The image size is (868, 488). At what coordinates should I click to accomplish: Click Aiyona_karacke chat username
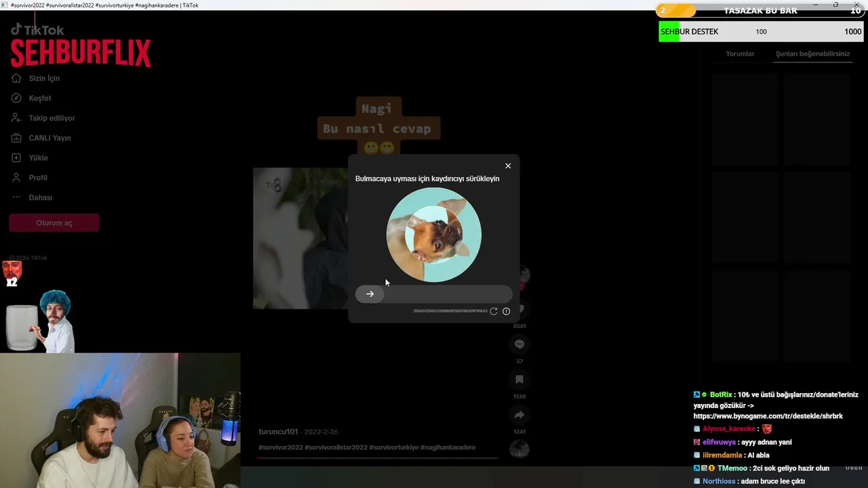pyautogui.click(x=728, y=429)
